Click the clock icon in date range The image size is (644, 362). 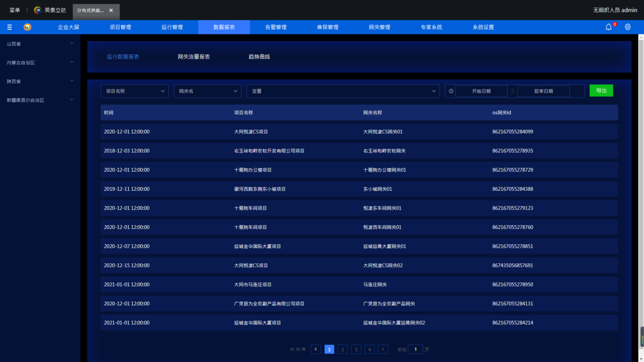point(451,91)
